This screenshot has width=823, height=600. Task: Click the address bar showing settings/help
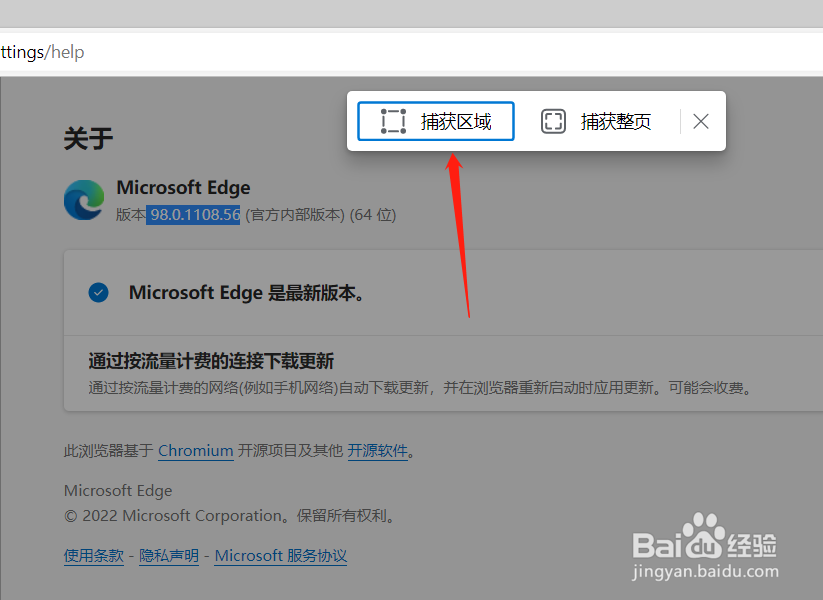tap(412, 52)
